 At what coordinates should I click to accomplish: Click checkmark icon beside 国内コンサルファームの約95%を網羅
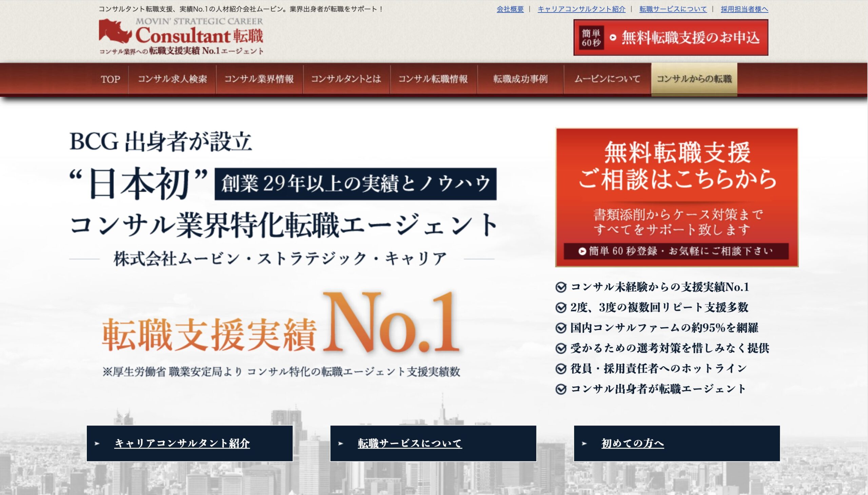560,328
